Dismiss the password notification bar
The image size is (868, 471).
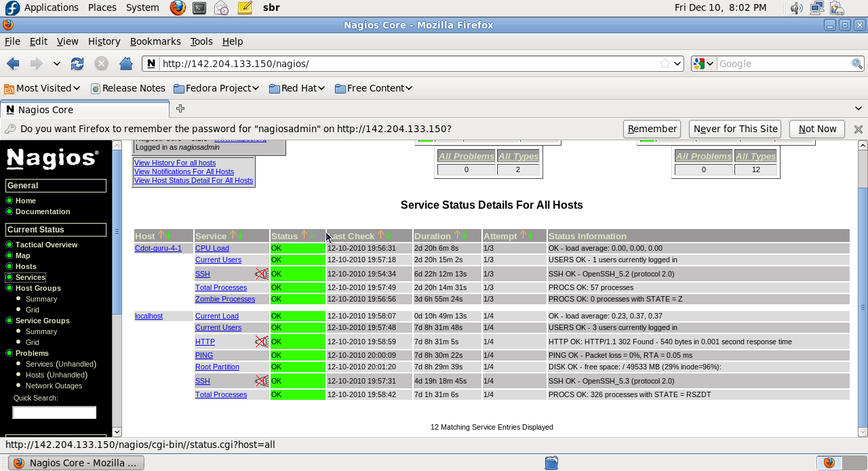tap(858, 129)
